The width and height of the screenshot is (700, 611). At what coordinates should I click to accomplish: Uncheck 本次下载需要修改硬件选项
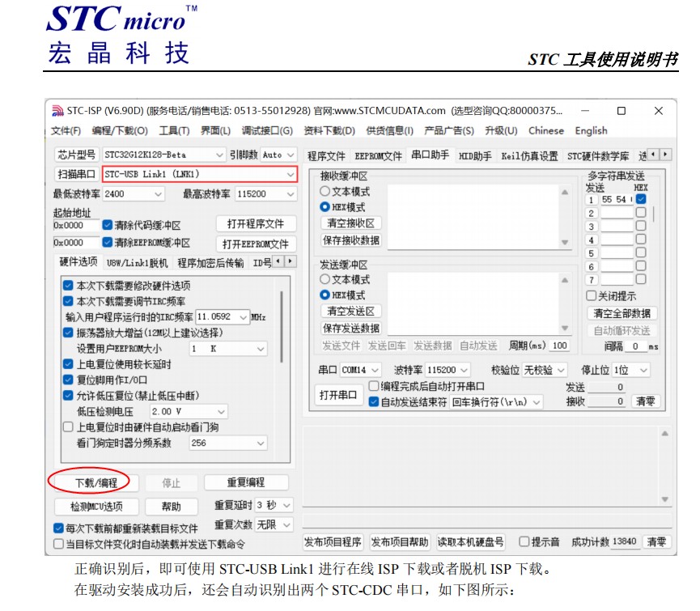pos(68,286)
